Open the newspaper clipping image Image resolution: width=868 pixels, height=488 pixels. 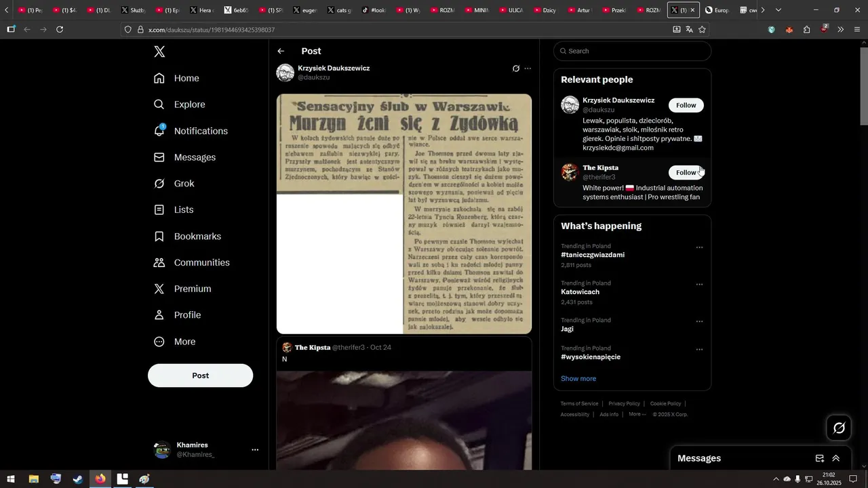(x=404, y=214)
